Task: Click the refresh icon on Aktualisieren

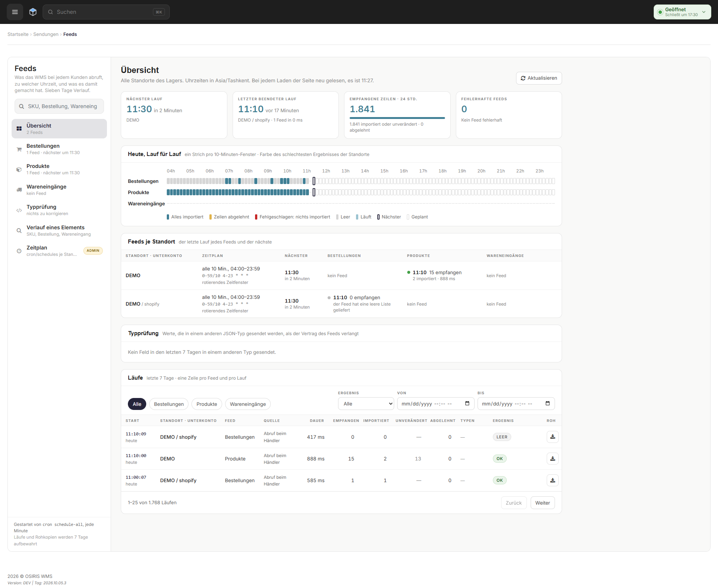Action: coord(523,78)
